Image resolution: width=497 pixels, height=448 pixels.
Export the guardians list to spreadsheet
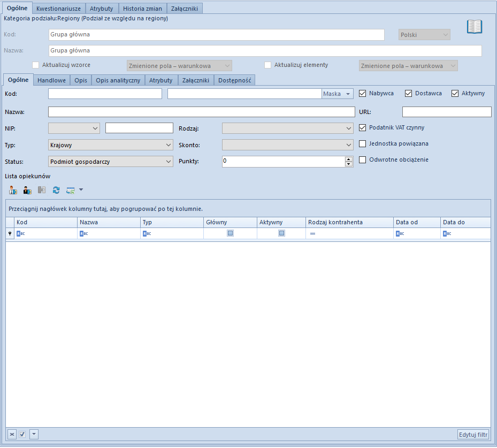coord(71,190)
